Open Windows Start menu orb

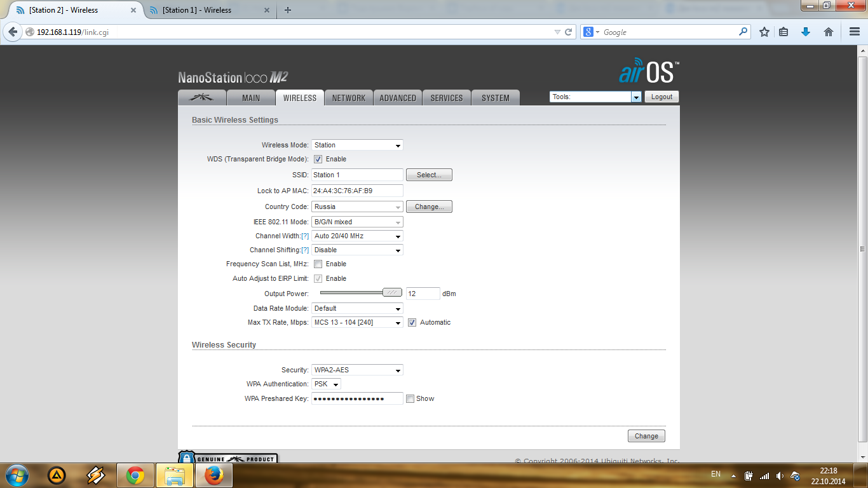[17, 475]
